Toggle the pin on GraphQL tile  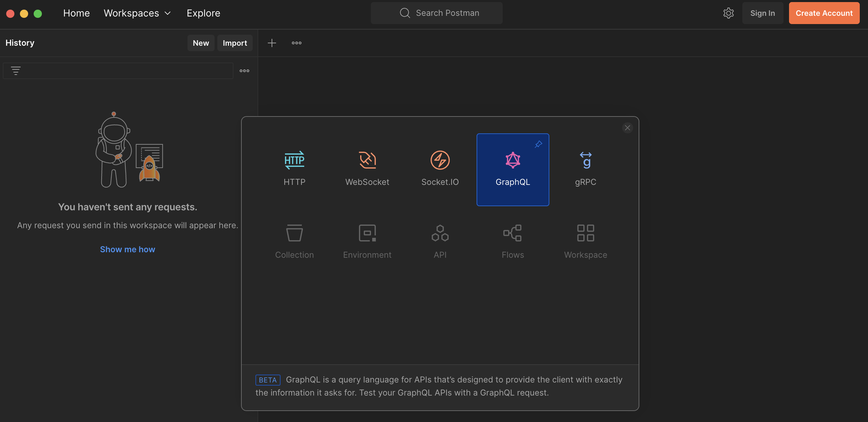click(538, 144)
